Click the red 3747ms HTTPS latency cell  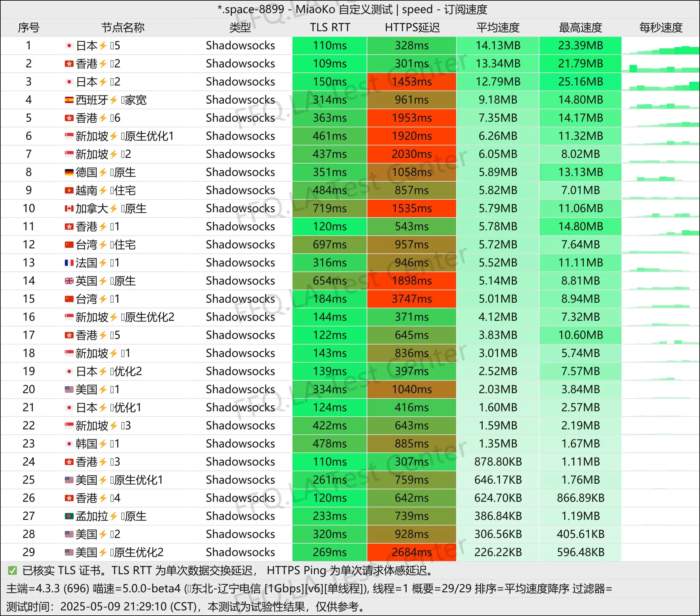point(412,299)
